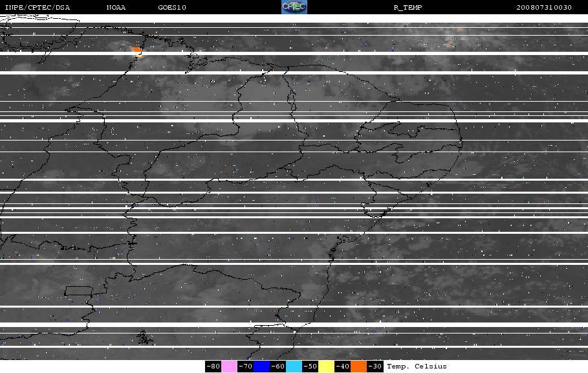Select the NOAA header label

coord(116,8)
